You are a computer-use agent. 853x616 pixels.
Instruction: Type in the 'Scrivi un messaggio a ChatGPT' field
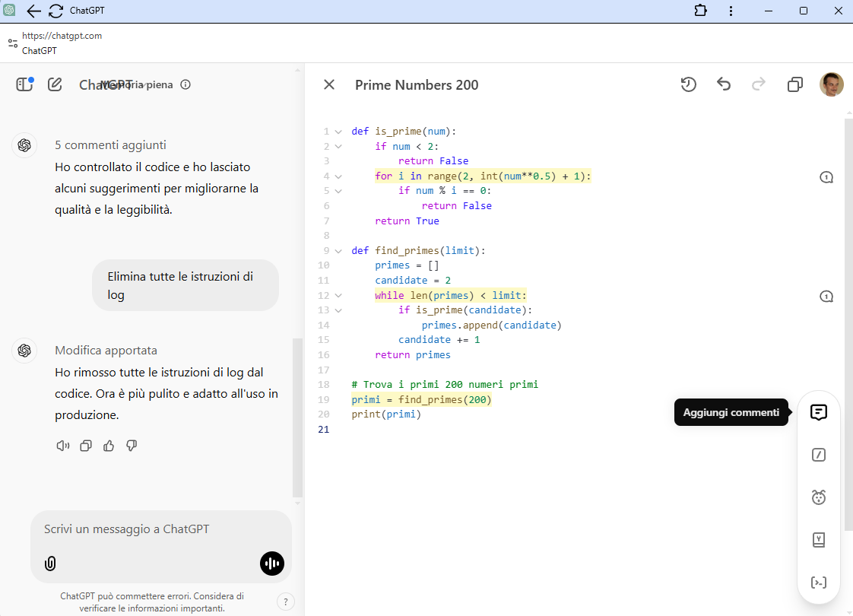tap(160, 529)
